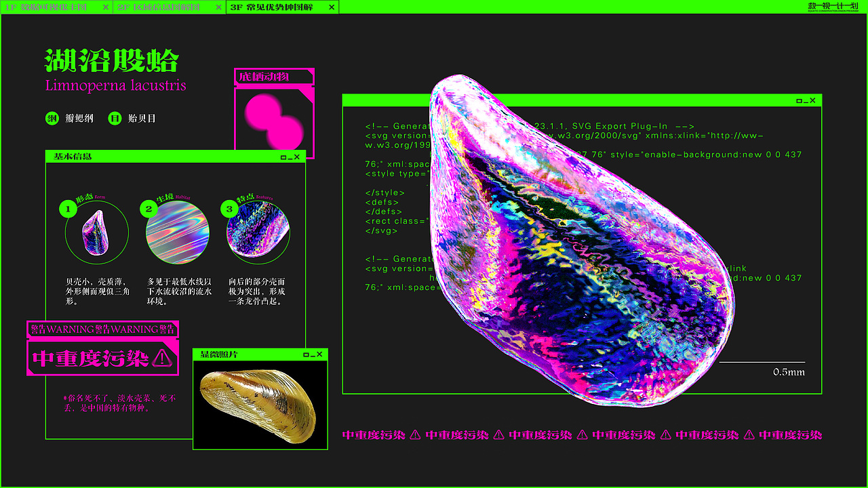
Task: Click the green 目 order badge icon
Action: pyautogui.click(x=115, y=119)
